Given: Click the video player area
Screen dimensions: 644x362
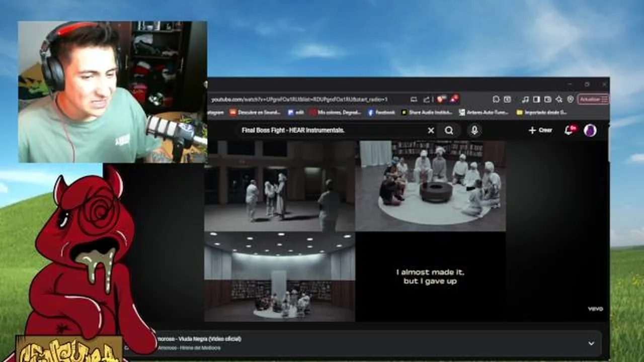Looking at the screenshot, I should [x=355, y=231].
